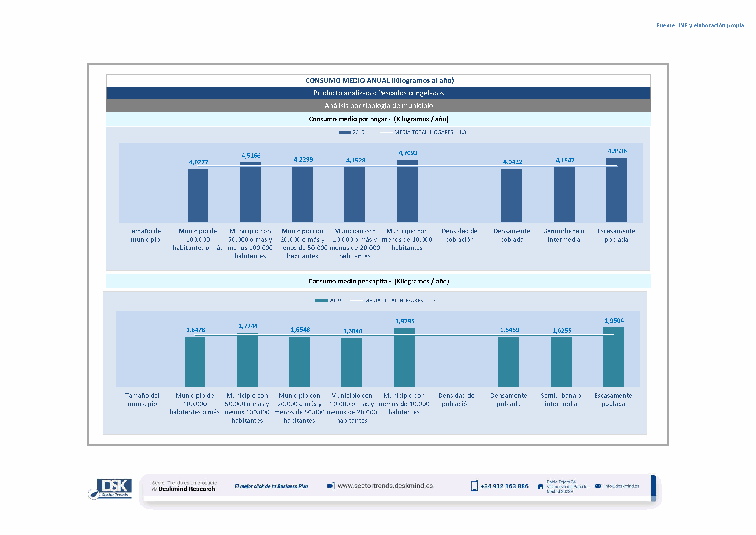Screen dimensions: 756x535
Task: Click the 1,9295 bar in per cápita chart
Action: coord(404,357)
